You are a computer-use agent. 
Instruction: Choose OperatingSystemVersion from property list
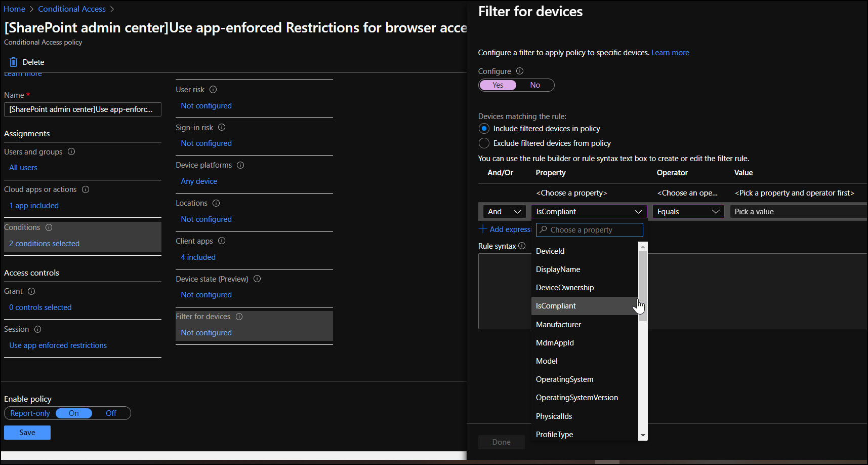pyautogui.click(x=585, y=398)
